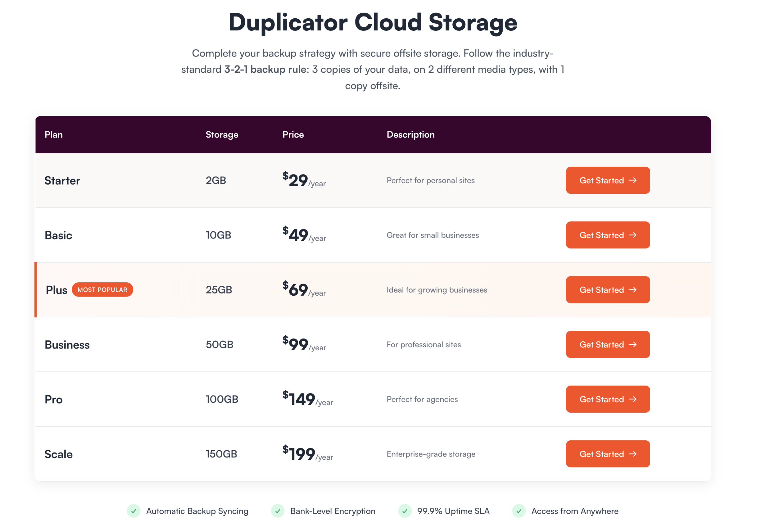Click the Most Popular badge
The height and width of the screenshot is (532, 770).
pyautogui.click(x=102, y=290)
